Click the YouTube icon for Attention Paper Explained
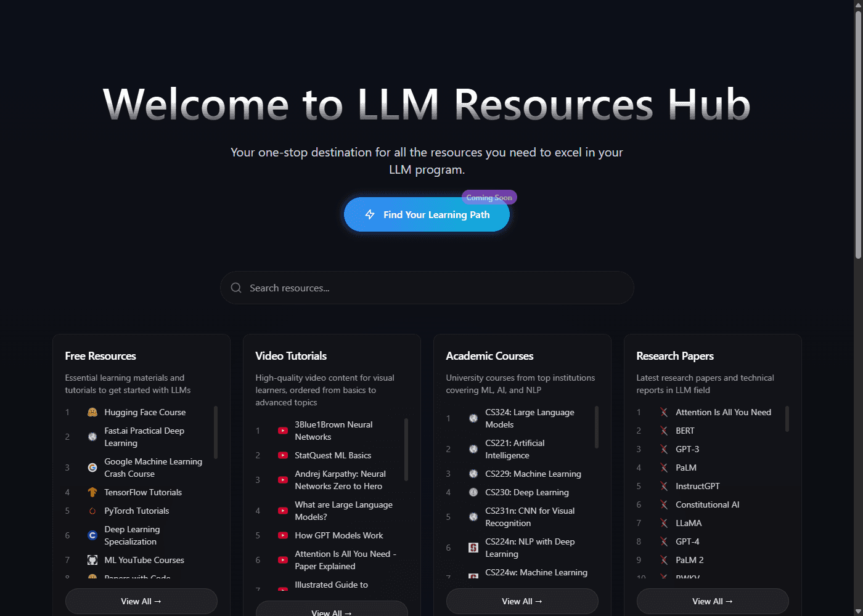The image size is (863, 616). [x=283, y=560]
